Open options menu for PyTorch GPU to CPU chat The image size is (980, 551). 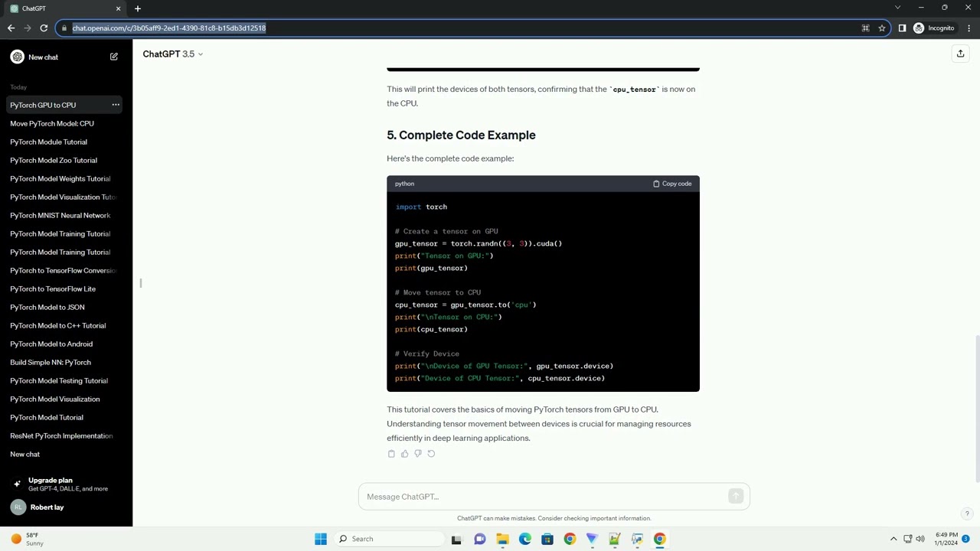tap(116, 105)
